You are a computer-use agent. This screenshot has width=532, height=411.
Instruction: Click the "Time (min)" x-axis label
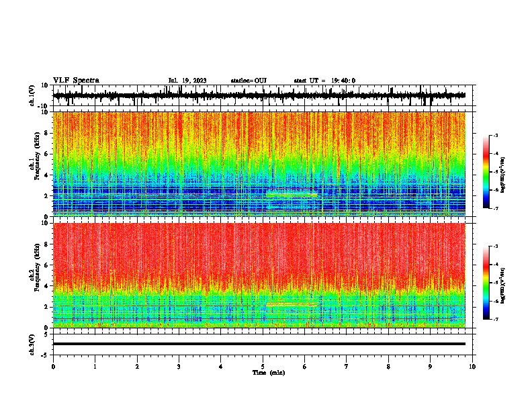pos(269,373)
